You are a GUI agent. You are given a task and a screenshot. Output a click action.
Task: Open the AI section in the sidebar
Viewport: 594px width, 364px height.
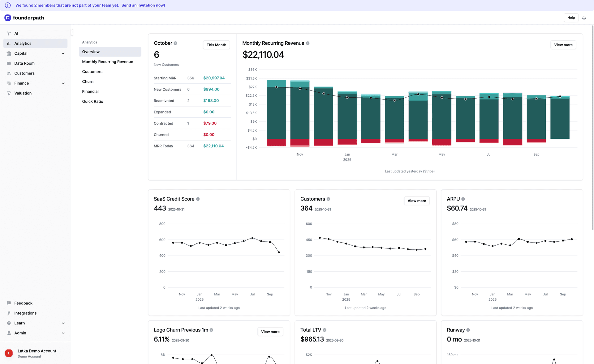tap(9, 33)
